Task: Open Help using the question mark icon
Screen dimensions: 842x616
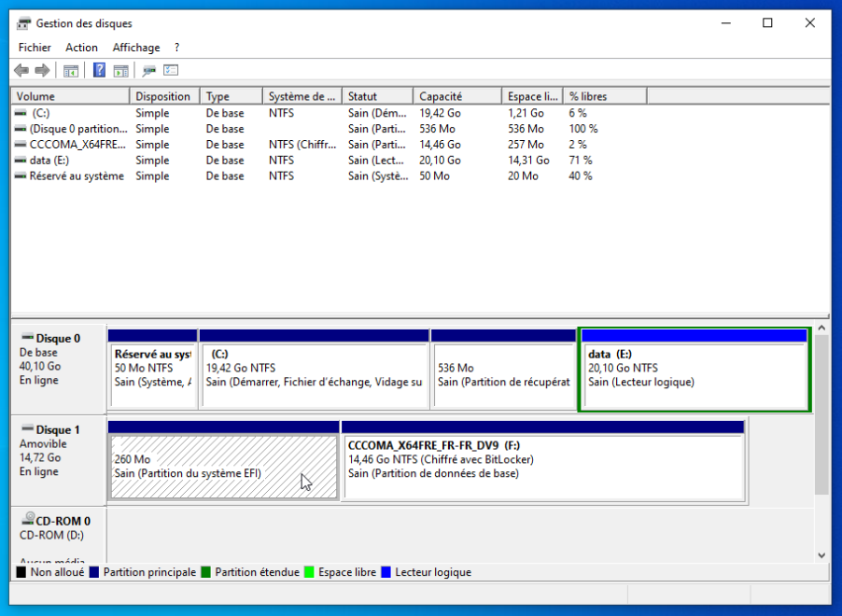Action: [x=99, y=69]
